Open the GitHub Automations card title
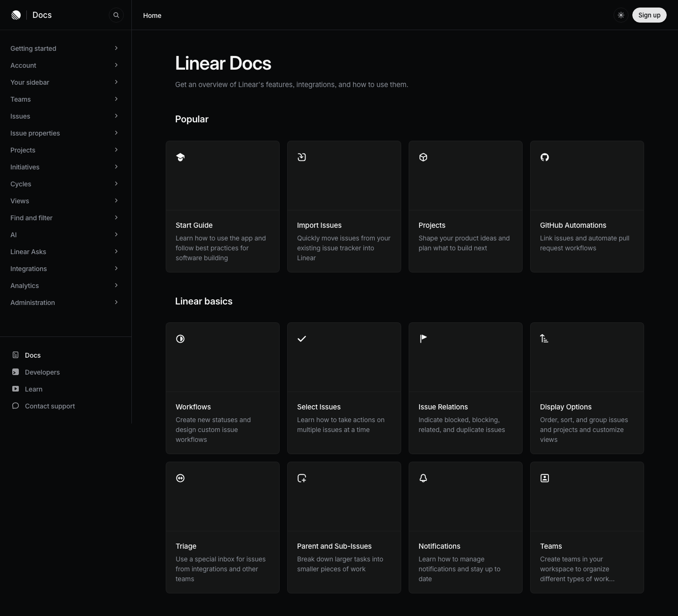This screenshot has height=616, width=678. [x=573, y=225]
